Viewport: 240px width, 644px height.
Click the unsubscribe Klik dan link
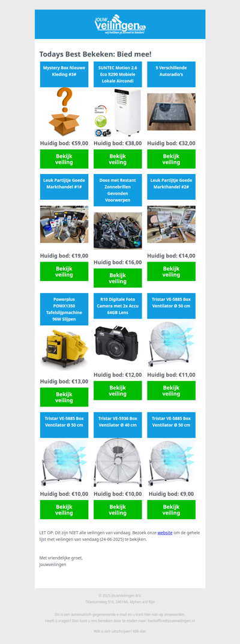(x=139, y=631)
